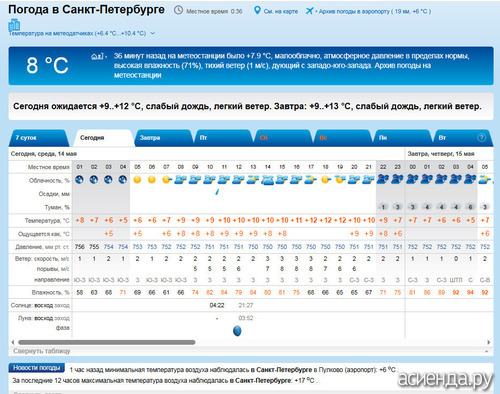Open airport weather archive link
Viewport: 500px width, 394px height.
click(x=375, y=11)
